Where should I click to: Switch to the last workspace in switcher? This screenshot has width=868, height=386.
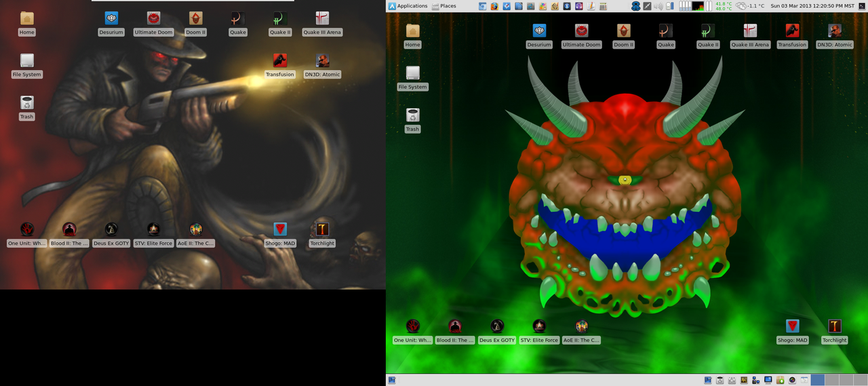click(861, 380)
